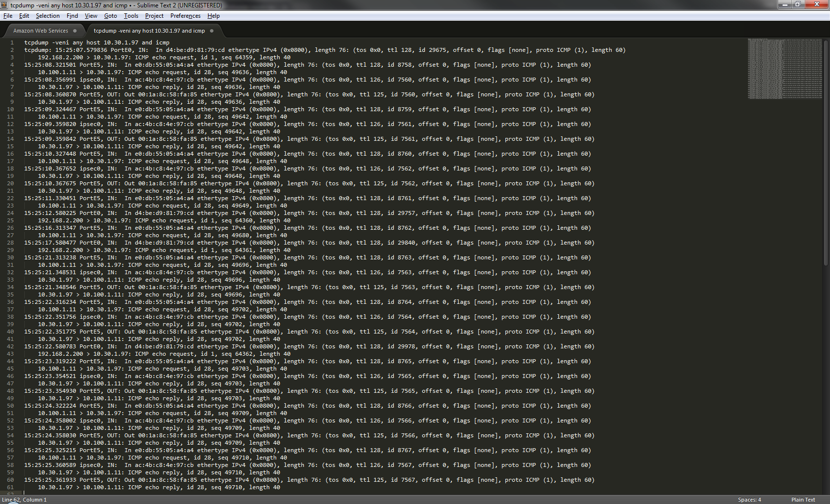
Task: Click line number 30 in the gutter
Action: [11, 257]
